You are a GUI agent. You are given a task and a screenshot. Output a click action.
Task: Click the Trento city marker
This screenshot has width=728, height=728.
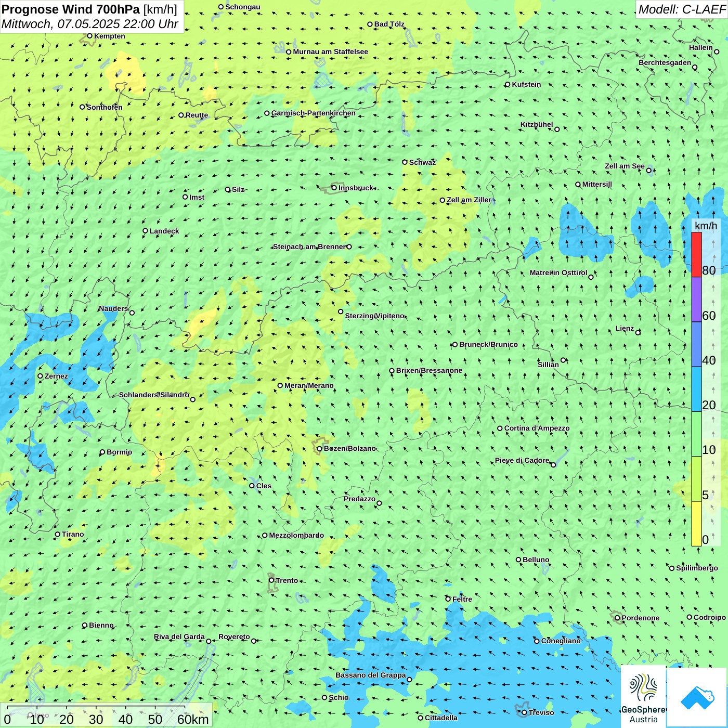[x=271, y=580]
